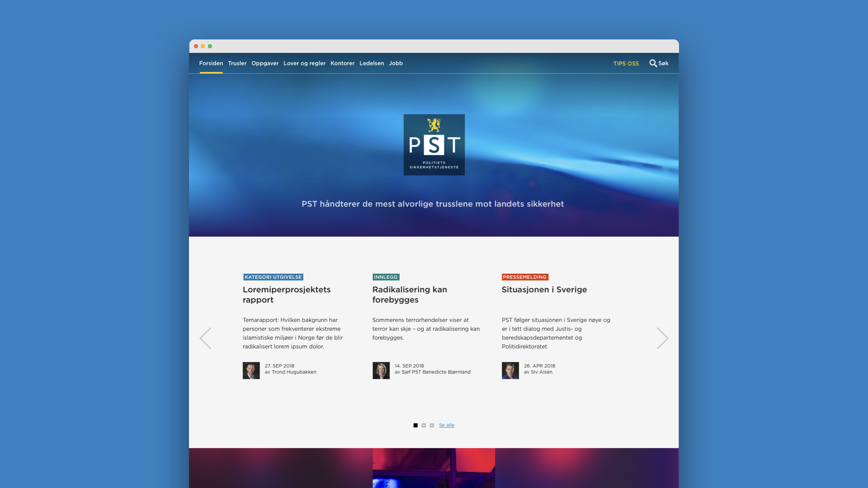Click the right arrow carousel navigation icon

663,338
